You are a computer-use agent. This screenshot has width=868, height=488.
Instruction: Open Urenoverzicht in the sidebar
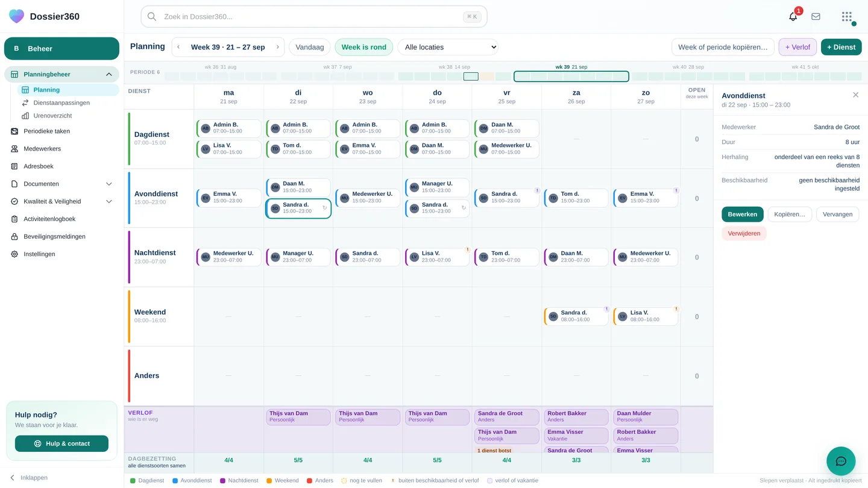(x=68, y=116)
